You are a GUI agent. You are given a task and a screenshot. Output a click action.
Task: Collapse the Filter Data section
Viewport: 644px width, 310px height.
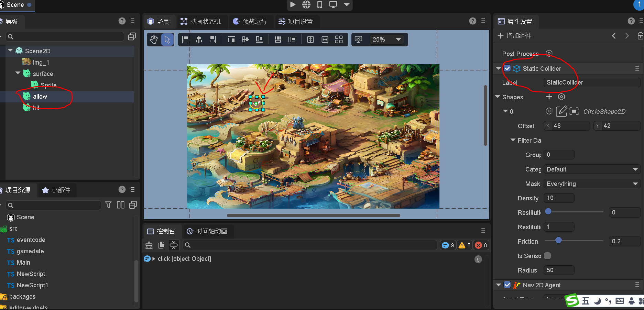[x=513, y=140]
